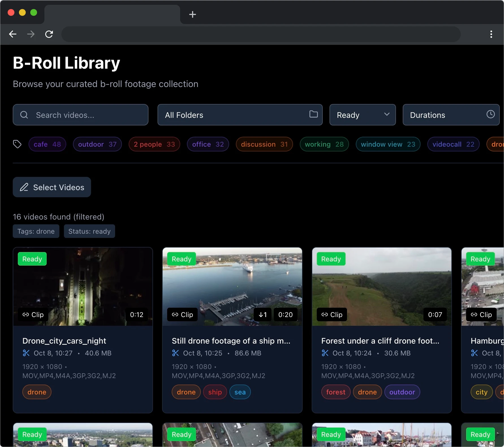This screenshot has width=504, height=447.
Task: Open the browser three-dot menu
Action: coord(491,34)
